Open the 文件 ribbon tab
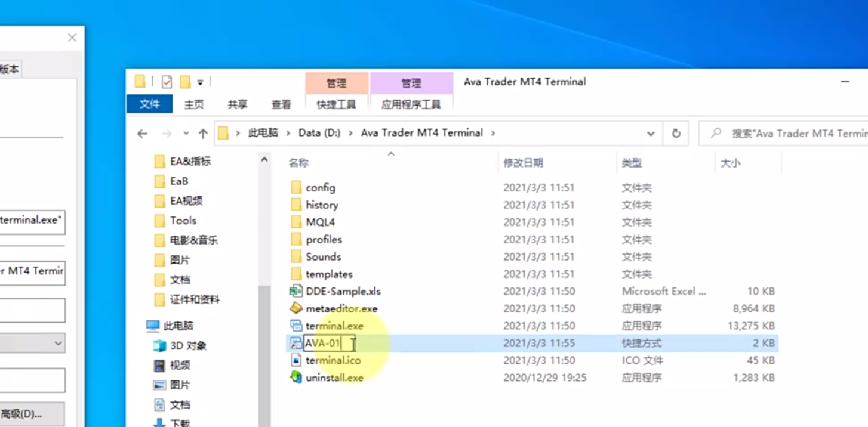 coord(150,104)
